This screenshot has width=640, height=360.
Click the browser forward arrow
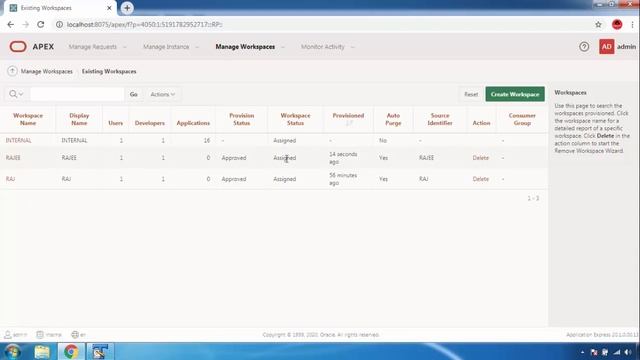pos(26,24)
